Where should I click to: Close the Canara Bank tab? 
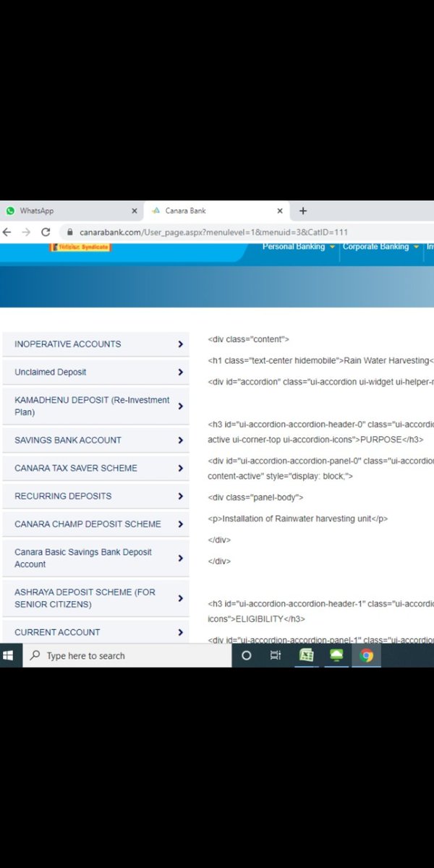click(280, 211)
